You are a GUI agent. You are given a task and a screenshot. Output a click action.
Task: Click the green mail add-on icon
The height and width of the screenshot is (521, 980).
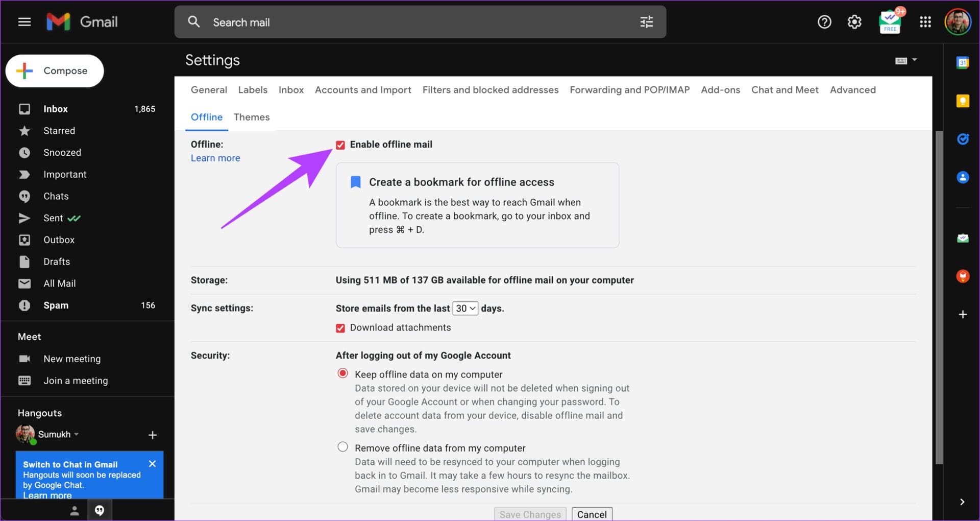tap(963, 238)
